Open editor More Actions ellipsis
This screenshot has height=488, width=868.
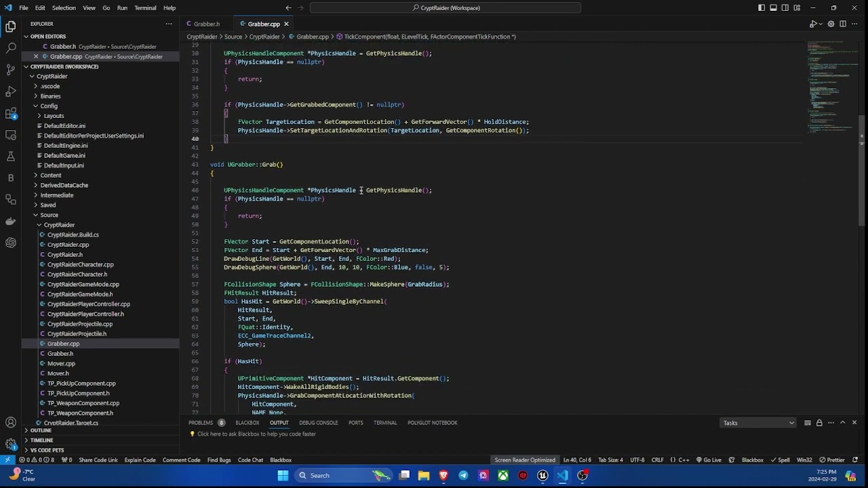tap(854, 24)
